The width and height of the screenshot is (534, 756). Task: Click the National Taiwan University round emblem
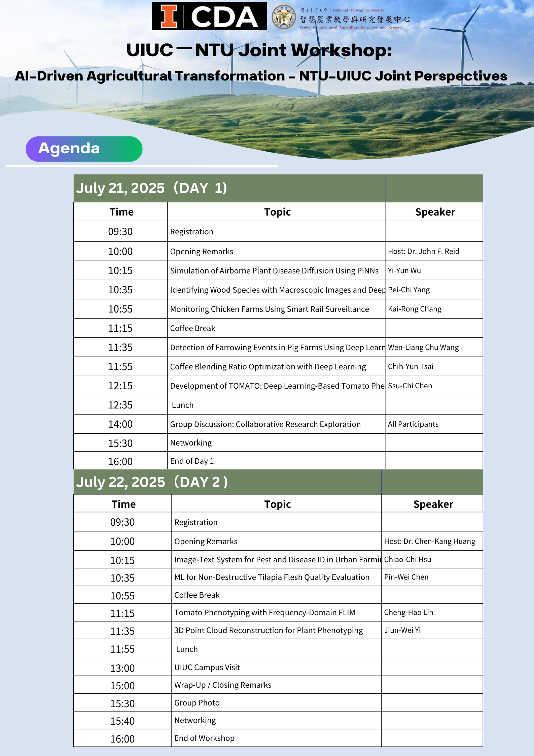284,17
